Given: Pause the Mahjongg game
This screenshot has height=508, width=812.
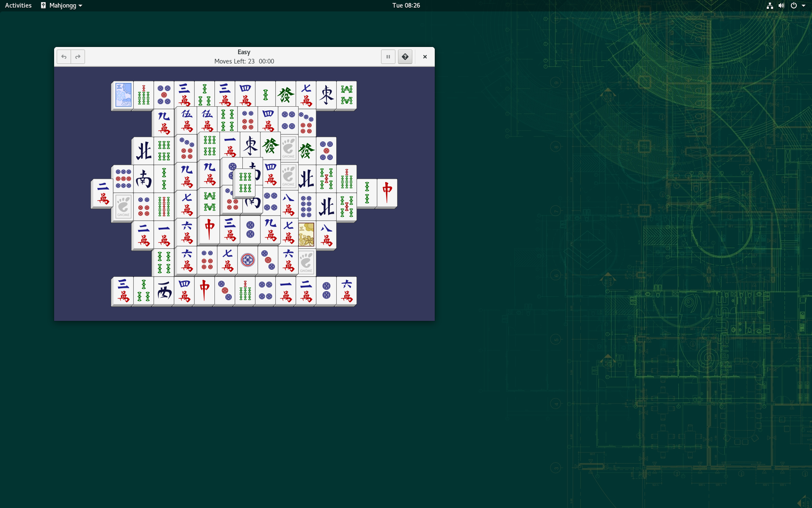Looking at the screenshot, I should (x=388, y=57).
